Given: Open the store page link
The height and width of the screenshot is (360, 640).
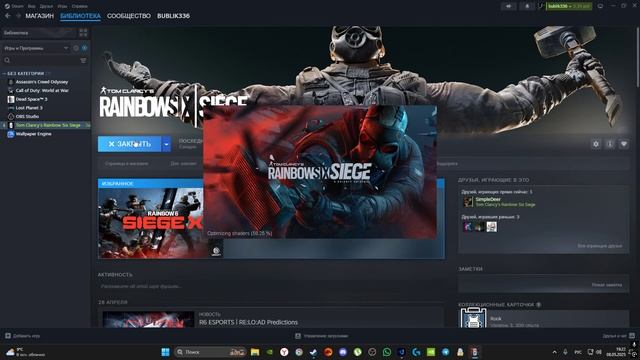Looking at the screenshot, I should (127, 164).
